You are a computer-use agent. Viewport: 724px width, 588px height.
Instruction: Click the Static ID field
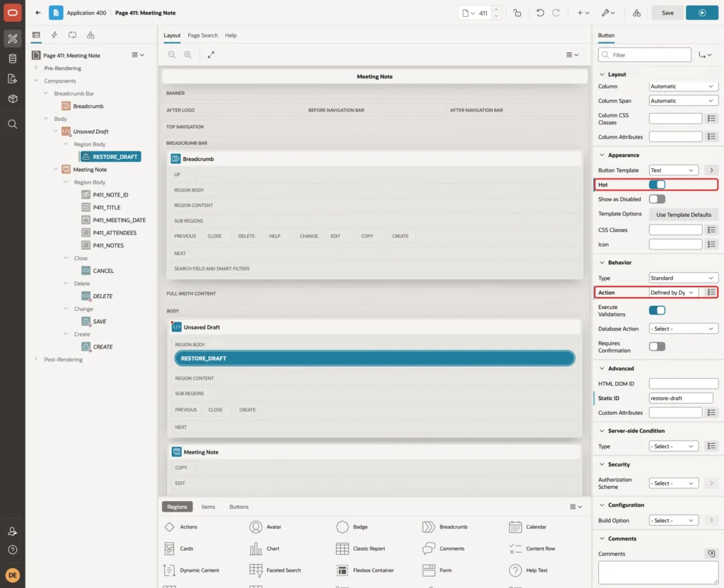(681, 399)
